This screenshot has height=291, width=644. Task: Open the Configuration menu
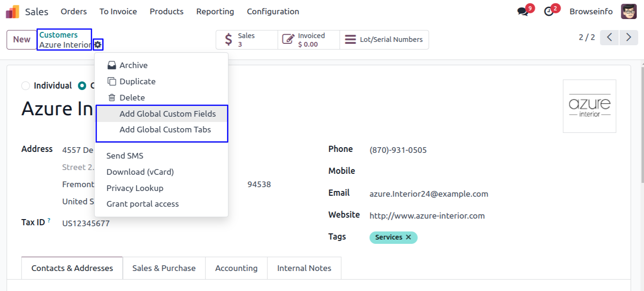click(273, 11)
